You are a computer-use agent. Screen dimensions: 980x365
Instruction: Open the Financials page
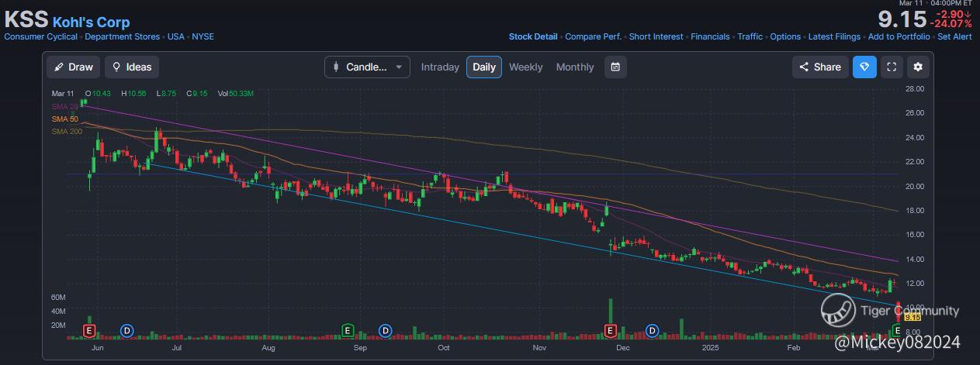pos(710,36)
